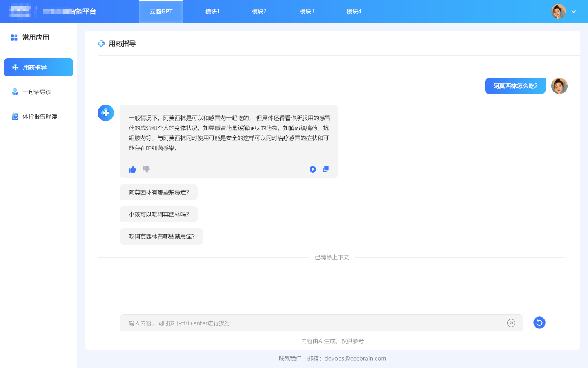The height and width of the screenshot is (368, 588).
Task: Expand the user account dropdown arrow
Action: (574, 12)
